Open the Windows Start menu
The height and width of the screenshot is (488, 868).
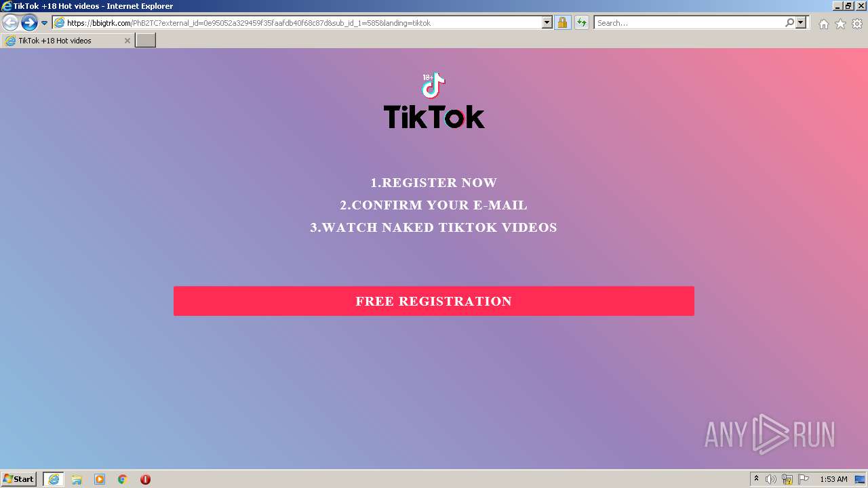pyautogui.click(x=19, y=479)
